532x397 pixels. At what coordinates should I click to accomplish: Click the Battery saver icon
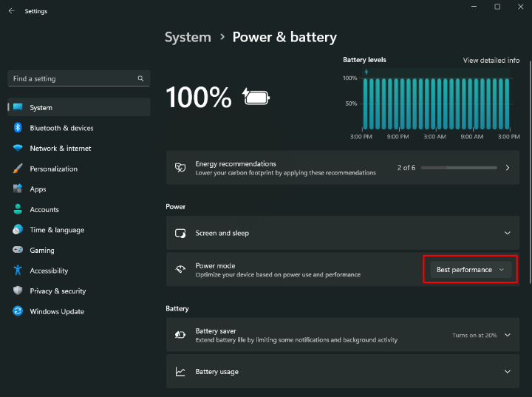180,335
